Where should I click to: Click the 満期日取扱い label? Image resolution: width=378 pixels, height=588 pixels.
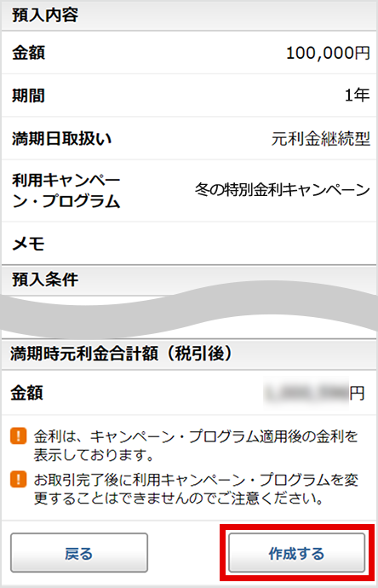(x=62, y=138)
